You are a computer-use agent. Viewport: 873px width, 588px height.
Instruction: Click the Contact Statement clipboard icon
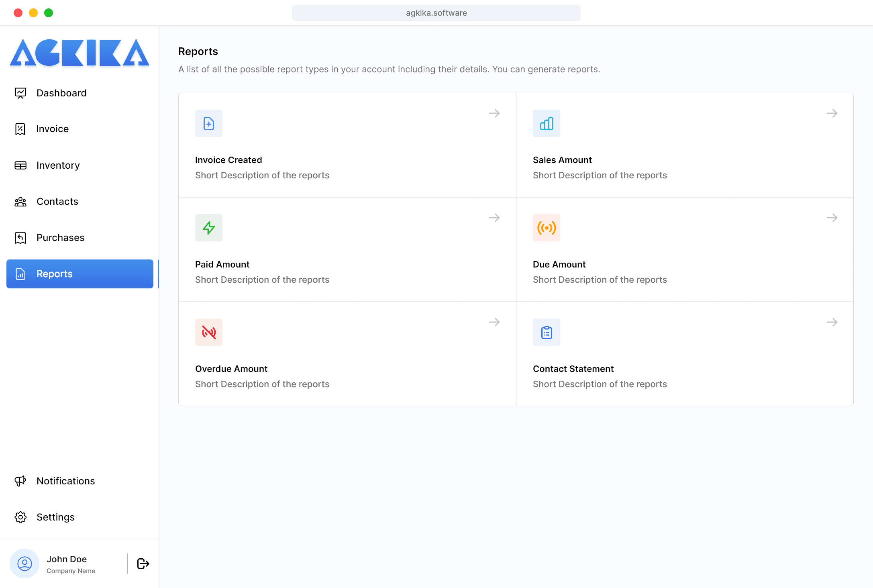546,332
